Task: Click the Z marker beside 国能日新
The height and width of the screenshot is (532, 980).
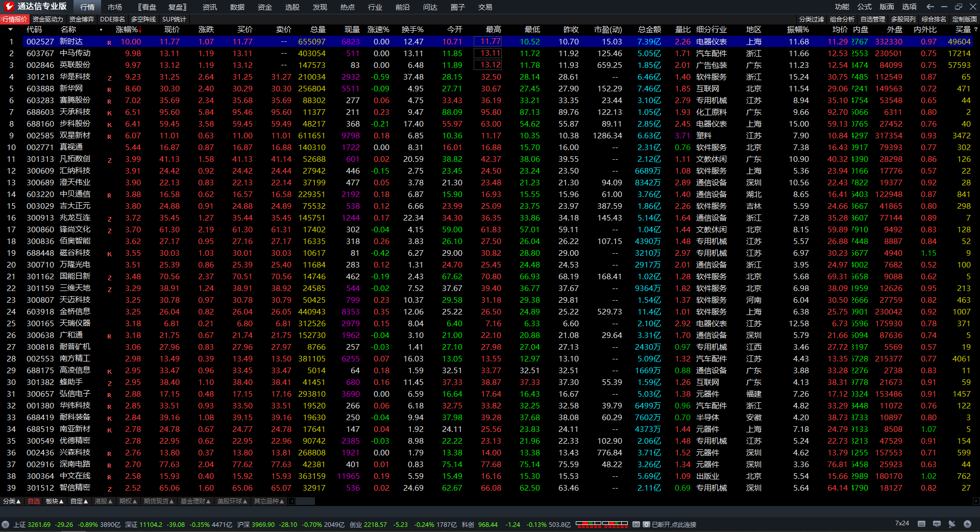Action: [109, 278]
